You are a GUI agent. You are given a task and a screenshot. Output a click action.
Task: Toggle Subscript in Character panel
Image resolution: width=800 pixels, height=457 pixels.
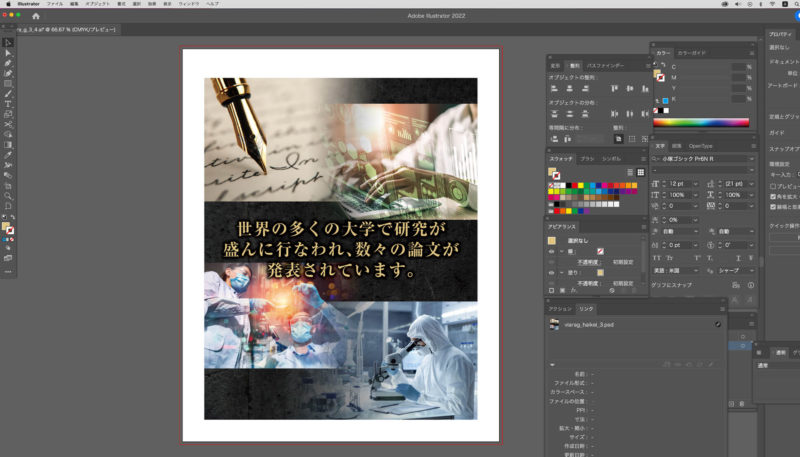(x=710, y=258)
